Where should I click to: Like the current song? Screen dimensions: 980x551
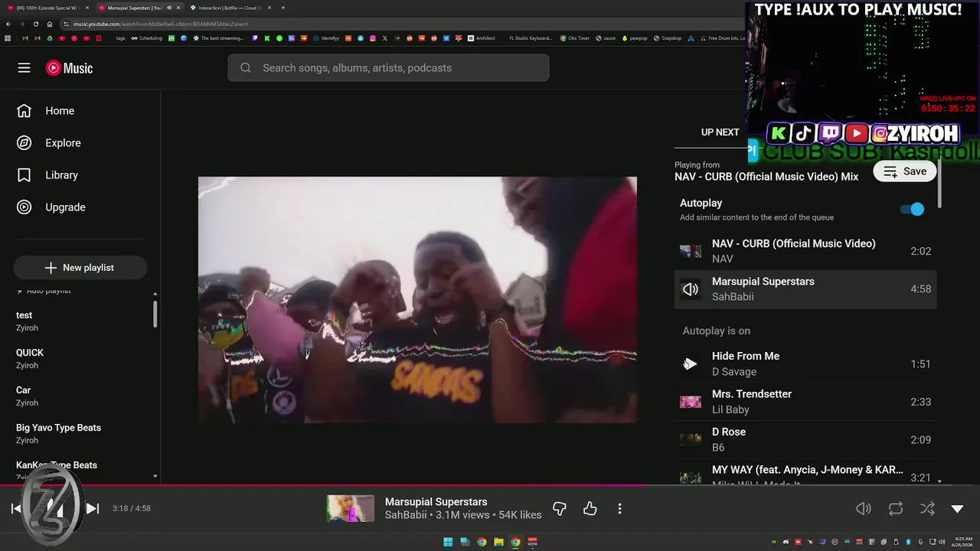(590, 509)
